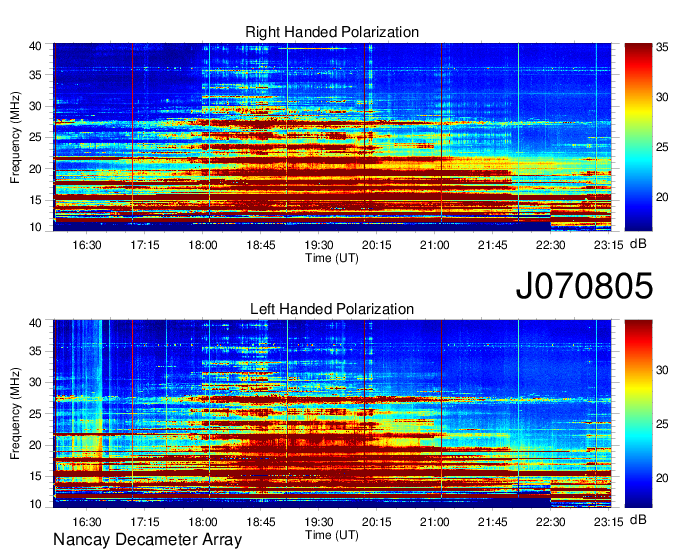Click "16:30" time tick of Left Handed plot

tap(87, 522)
